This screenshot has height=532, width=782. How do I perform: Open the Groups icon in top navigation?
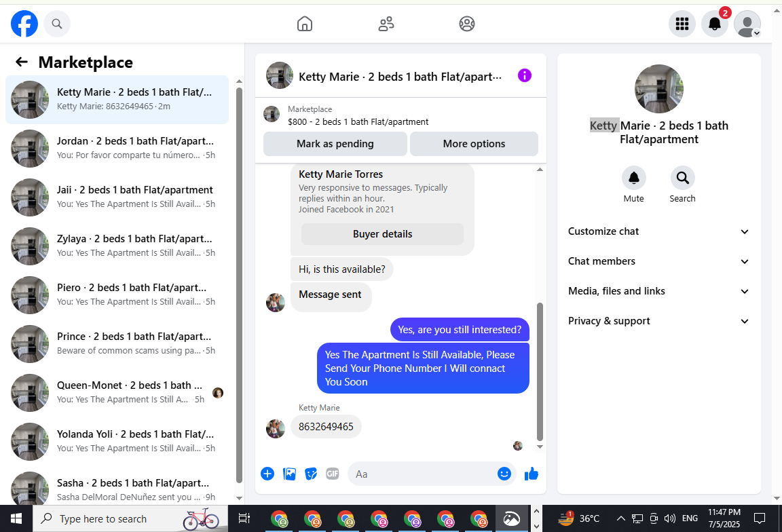coord(467,24)
